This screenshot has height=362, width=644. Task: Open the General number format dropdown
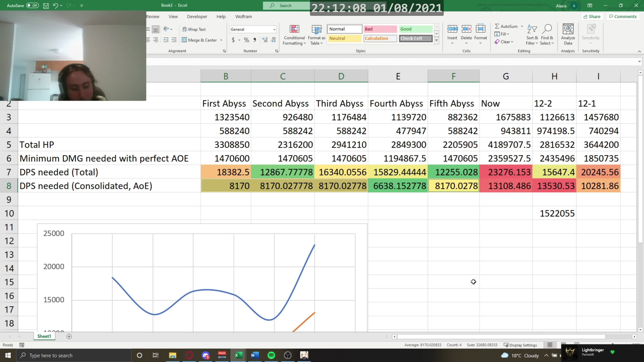[x=274, y=29]
